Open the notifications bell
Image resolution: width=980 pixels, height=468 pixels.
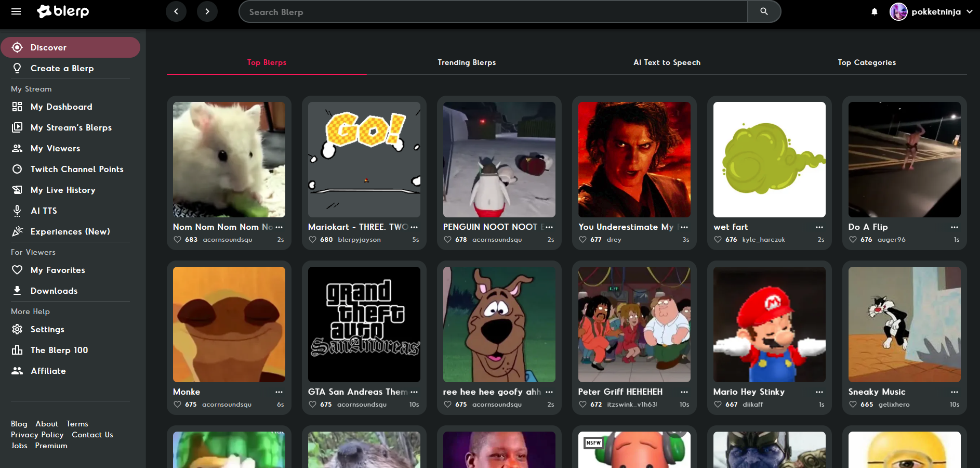point(875,11)
